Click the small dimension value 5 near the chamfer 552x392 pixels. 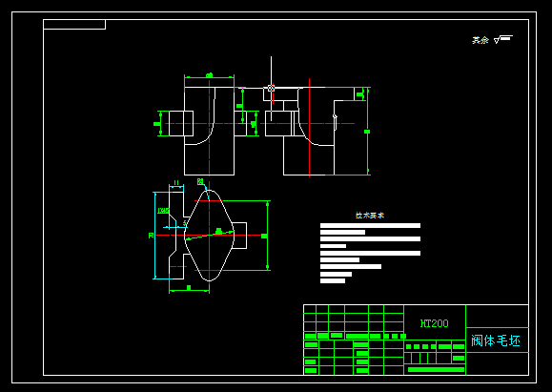pos(185,223)
